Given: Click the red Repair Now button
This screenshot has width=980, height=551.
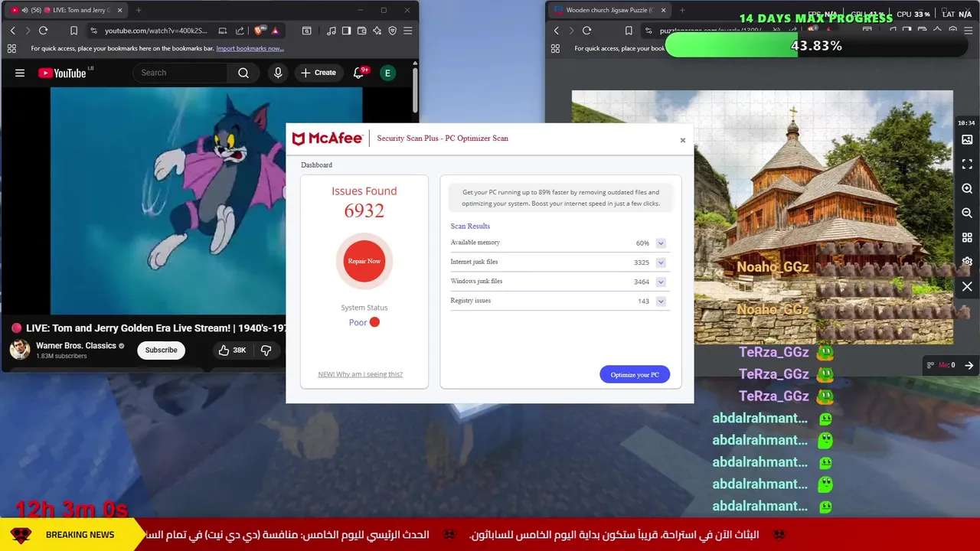Looking at the screenshot, I should tap(364, 261).
